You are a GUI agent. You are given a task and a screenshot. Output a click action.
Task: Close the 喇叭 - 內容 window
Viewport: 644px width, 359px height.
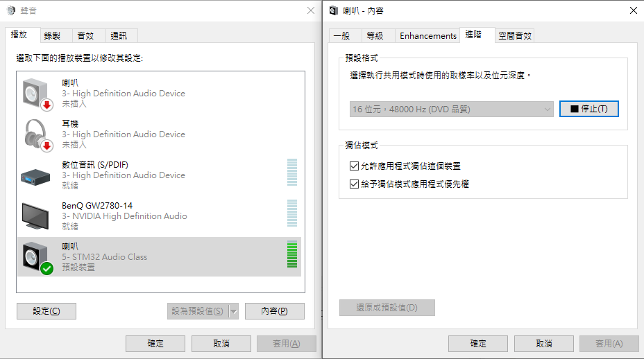pos(634,10)
